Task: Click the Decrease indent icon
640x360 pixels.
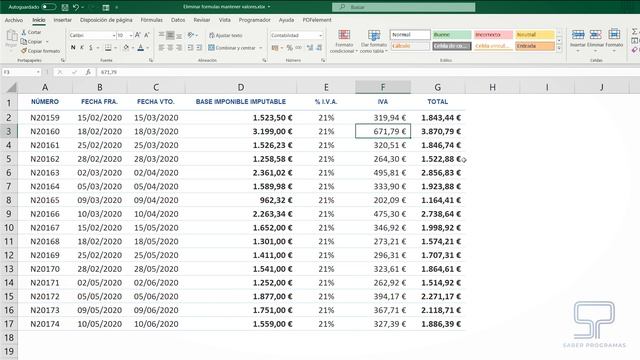Action: tap(190, 48)
